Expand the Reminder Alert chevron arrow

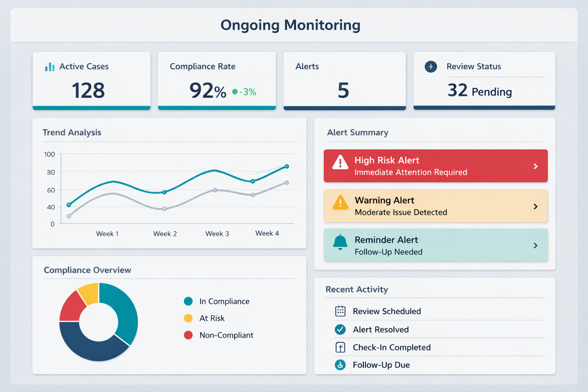[536, 245]
